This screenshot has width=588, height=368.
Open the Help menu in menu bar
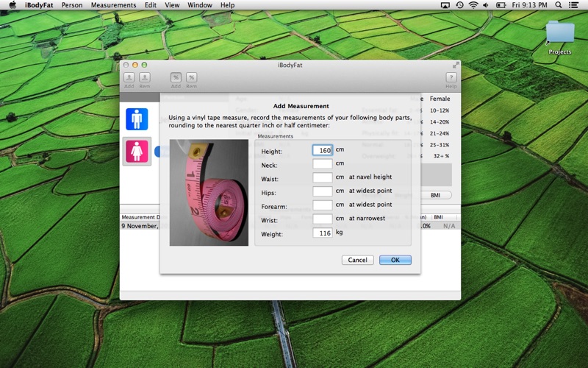coord(227,5)
